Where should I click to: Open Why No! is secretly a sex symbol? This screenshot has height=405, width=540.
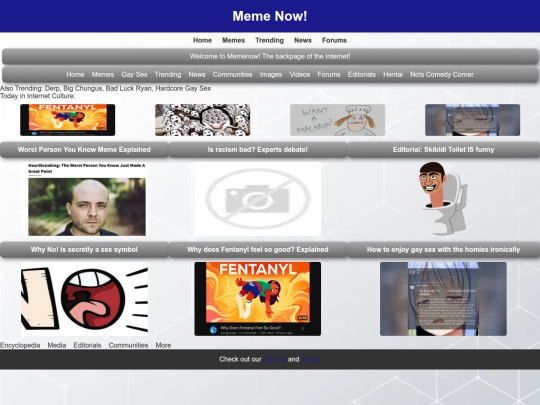84,250
